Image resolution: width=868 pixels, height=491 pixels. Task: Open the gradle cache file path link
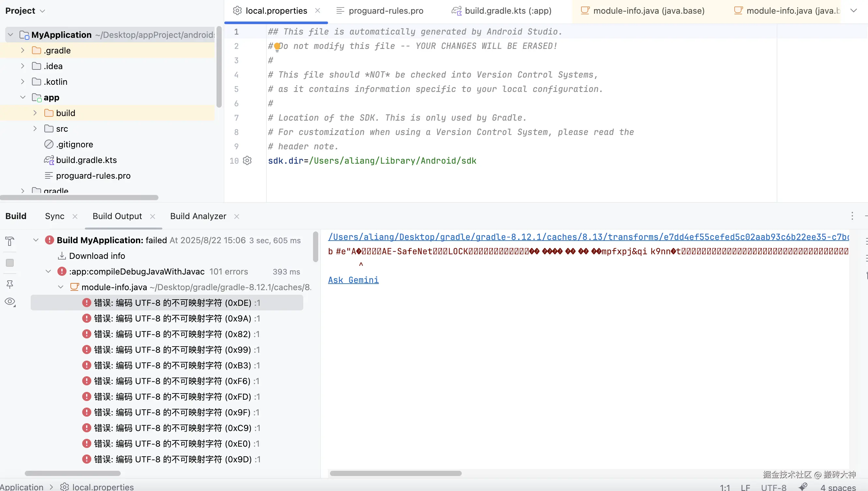pos(588,237)
